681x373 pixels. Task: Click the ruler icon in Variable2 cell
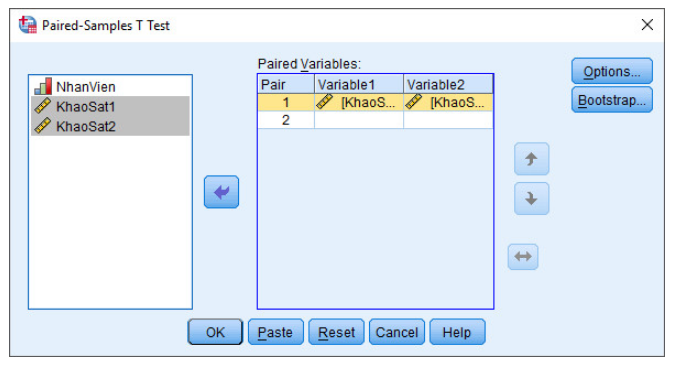coord(413,102)
